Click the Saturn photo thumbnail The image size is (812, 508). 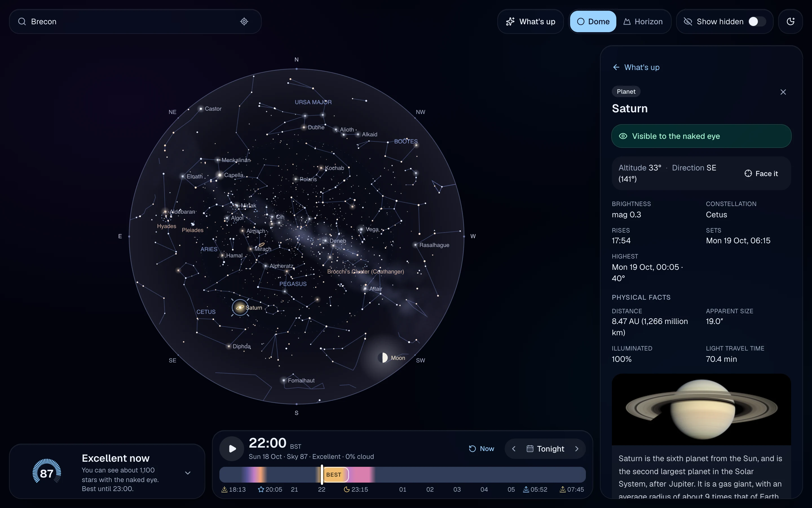pyautogui.click(x=701, y=409)
